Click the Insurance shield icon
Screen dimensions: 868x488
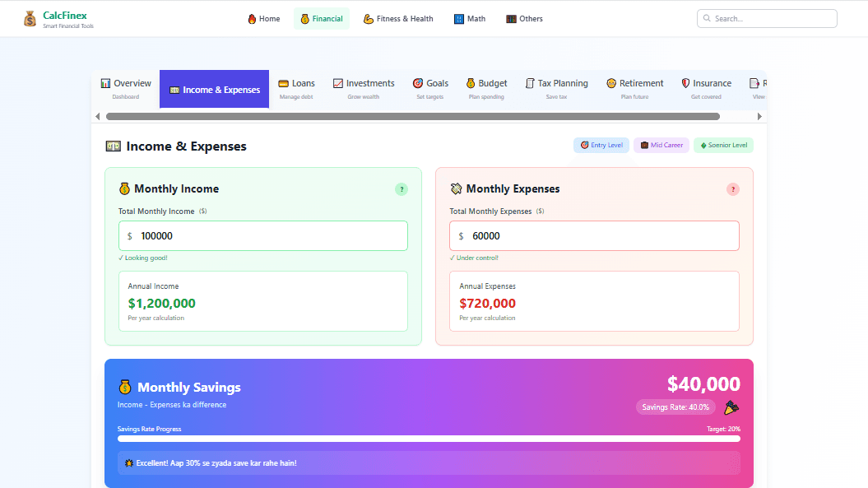click(x=685, y=83)
